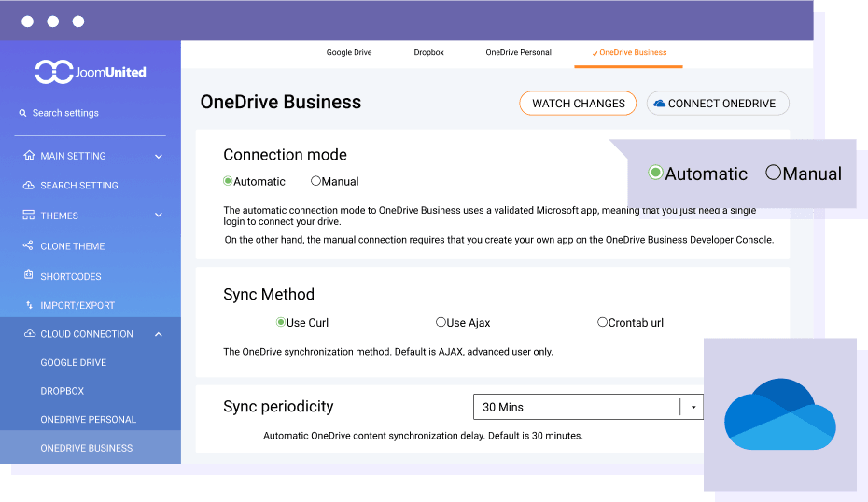Click the Search Setting cloud icon

pyautogui.click(x=28, y=186)
